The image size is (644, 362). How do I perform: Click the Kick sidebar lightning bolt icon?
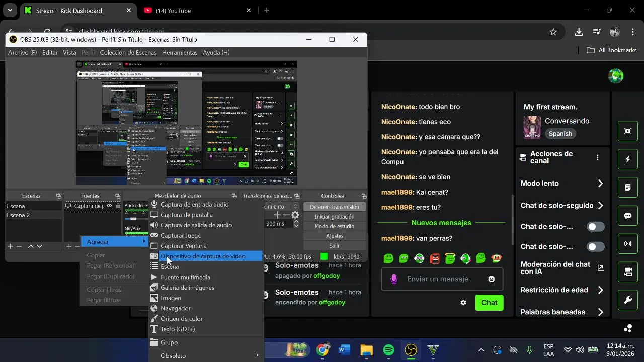coord(628,159)
